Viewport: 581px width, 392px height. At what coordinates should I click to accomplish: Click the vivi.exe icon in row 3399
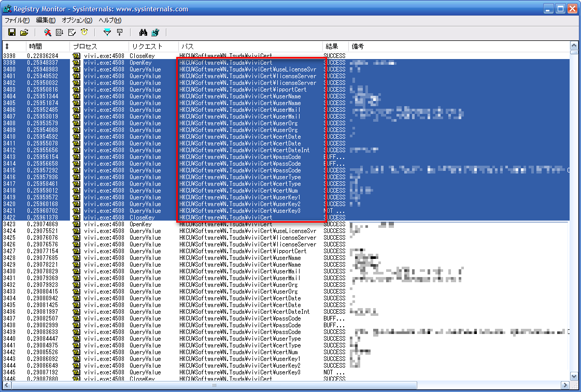(x=77, y=63)
